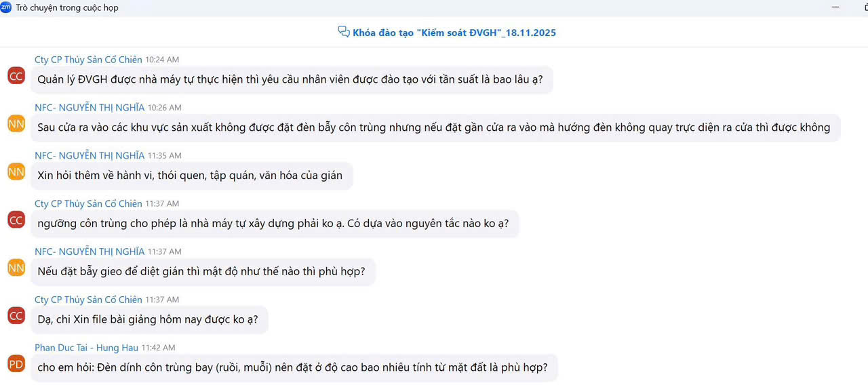Select the NN avatar beside the "bẫy gieo" message
The height and width of the screenshot is (385, 868).
click(16, 268)
